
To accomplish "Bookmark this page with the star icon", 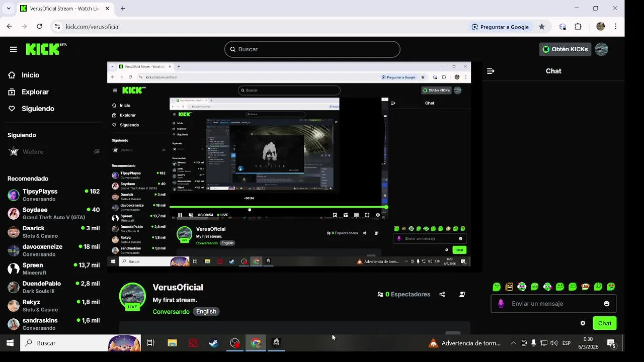I will click(x=542, y=27).
